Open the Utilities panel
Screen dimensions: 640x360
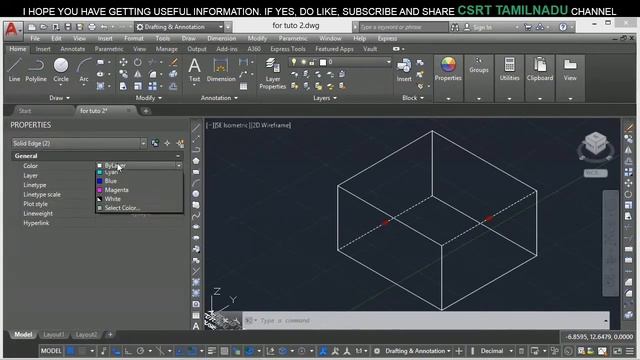tap(509, 78)
